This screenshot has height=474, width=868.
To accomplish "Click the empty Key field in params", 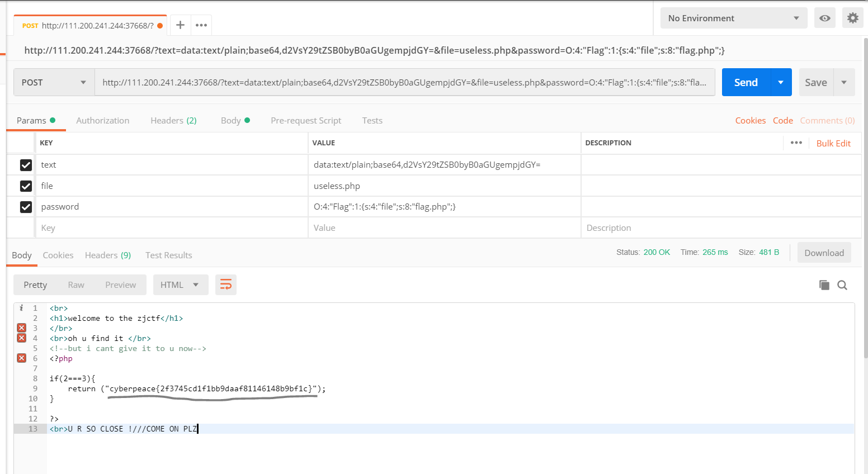I will click(x=172, y=227).
